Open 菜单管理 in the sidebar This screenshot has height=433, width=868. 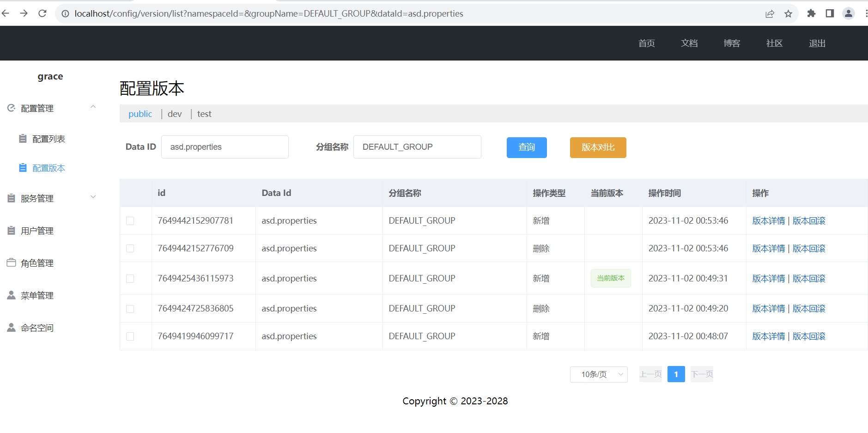(37, 295)
